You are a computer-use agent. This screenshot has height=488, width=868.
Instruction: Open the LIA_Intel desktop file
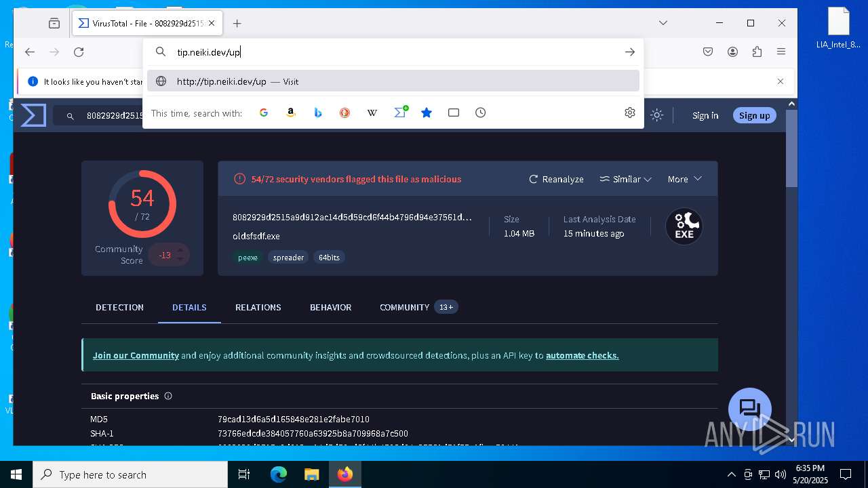click(838, 28)
